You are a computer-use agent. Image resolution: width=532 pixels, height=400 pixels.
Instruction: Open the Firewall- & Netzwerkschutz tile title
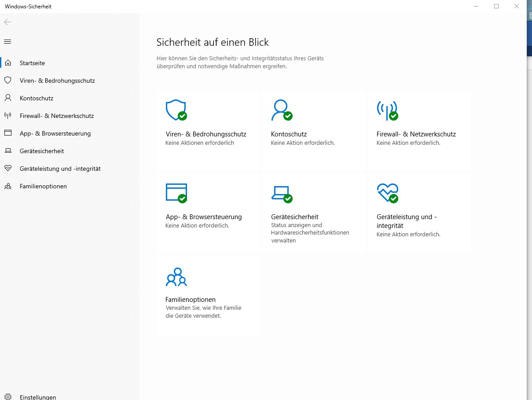click(x=416, y=134)
